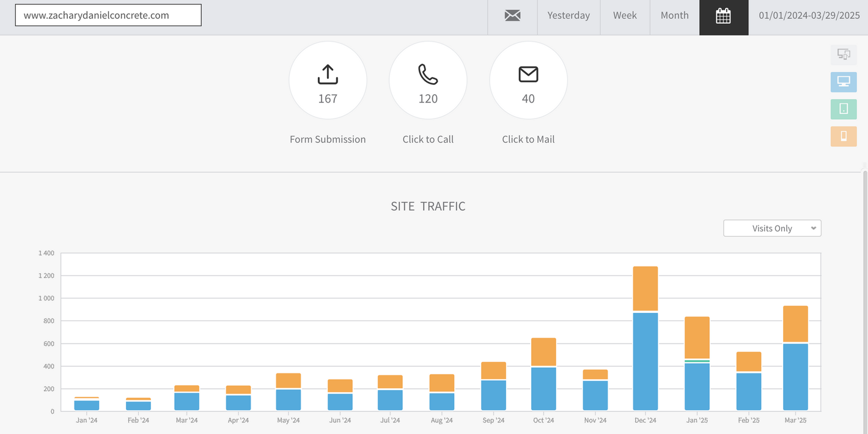Viewport: 868px width, 434px height.
Task: Click the Click to Mail envelope icon
Action: pos(528,74)
